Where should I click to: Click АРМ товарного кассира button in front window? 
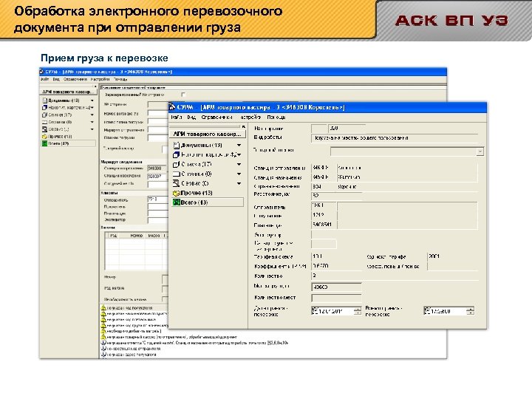coord(207,134)
